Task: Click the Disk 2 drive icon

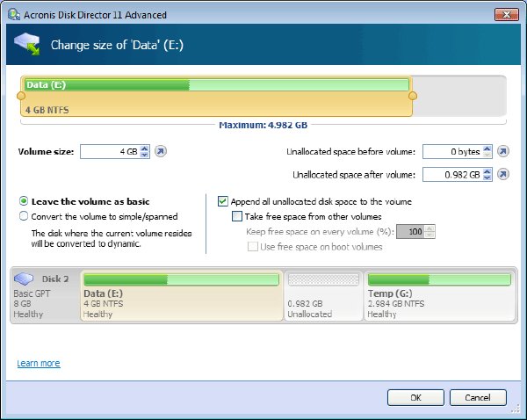Action: 24,279
